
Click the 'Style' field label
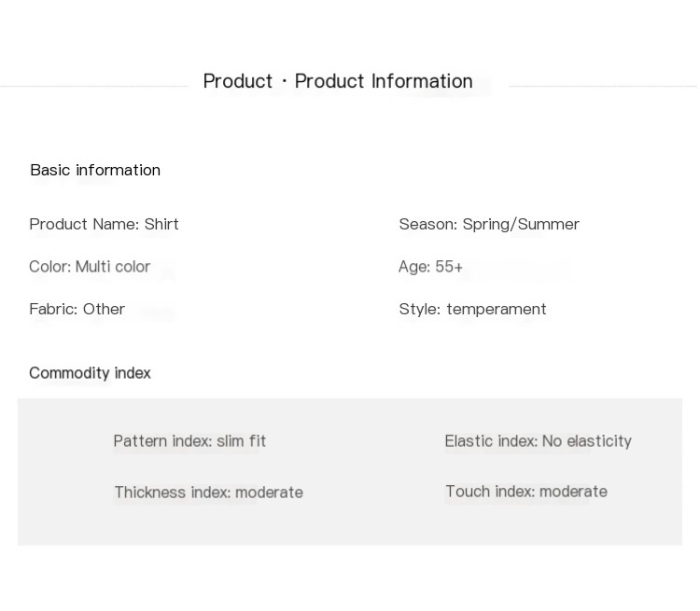(419, 309)
